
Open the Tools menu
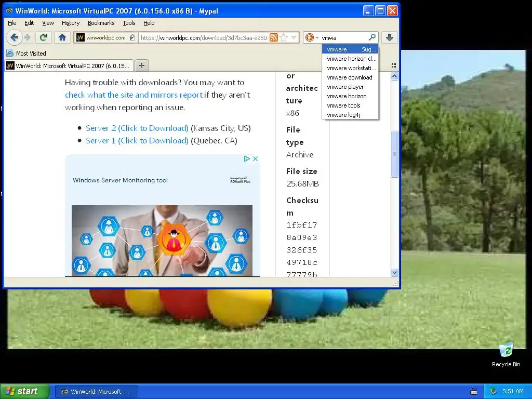(129, 23)
